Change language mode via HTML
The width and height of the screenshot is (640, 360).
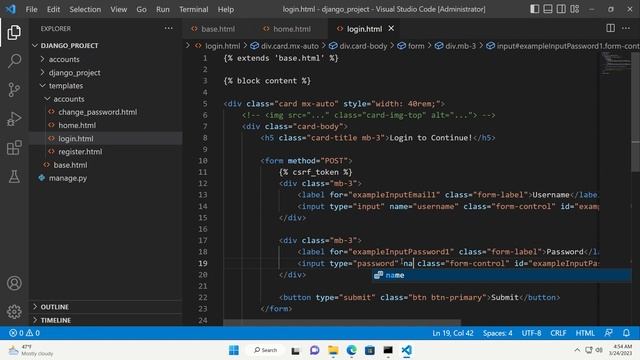pyautogui.click(x=585, y=333)
